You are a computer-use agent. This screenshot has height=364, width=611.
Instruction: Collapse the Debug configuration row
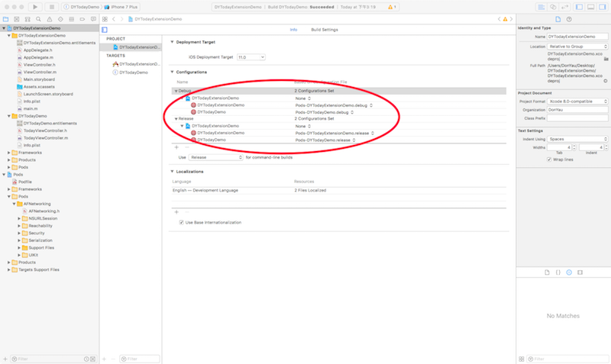[176, 91]
